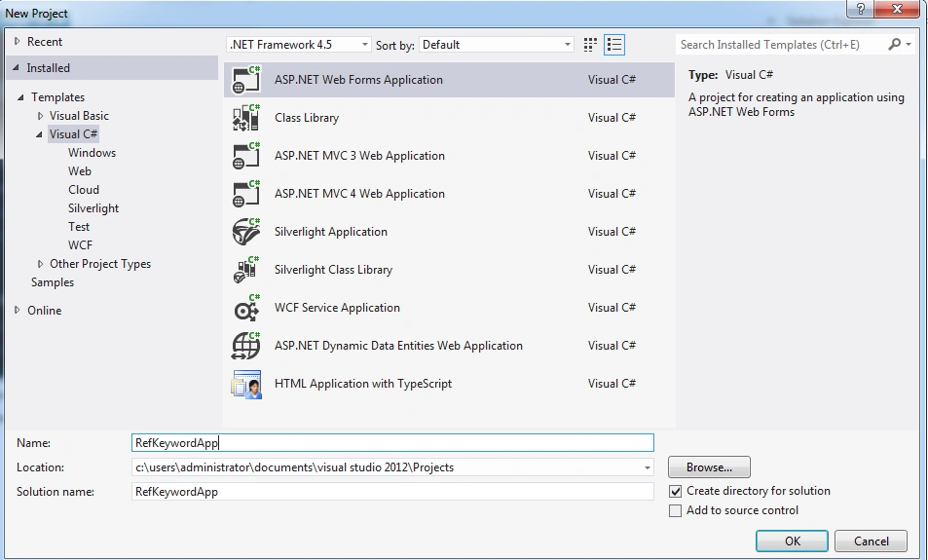Open the help question mark button
Screen dimensions: 928x560
(x=861, y=9)
